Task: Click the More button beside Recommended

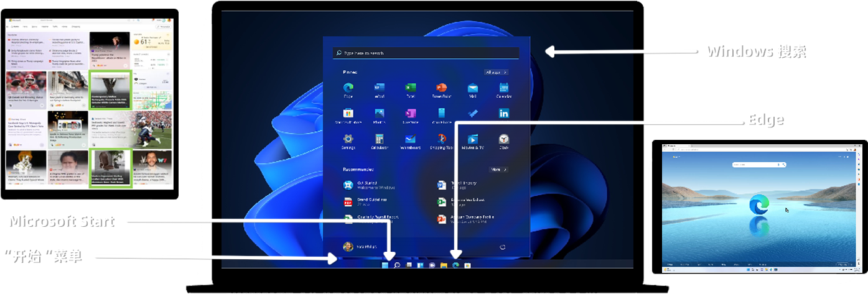Action: coord(499,169)
